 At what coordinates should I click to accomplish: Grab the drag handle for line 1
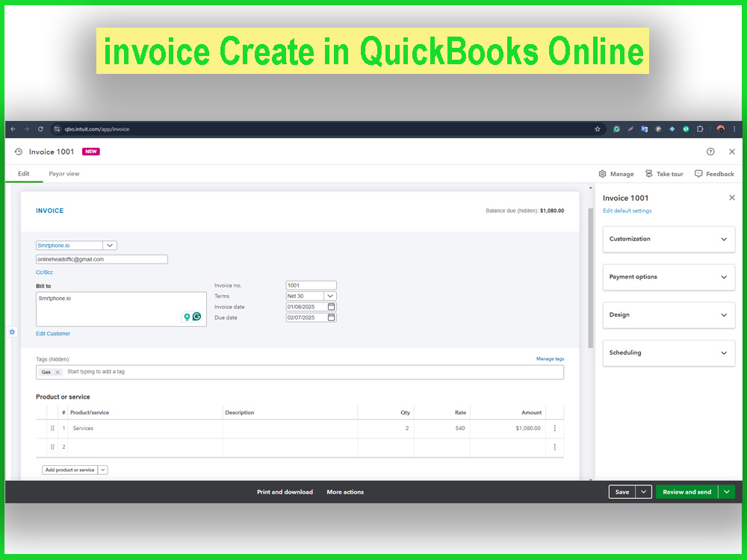click(52, 428)
